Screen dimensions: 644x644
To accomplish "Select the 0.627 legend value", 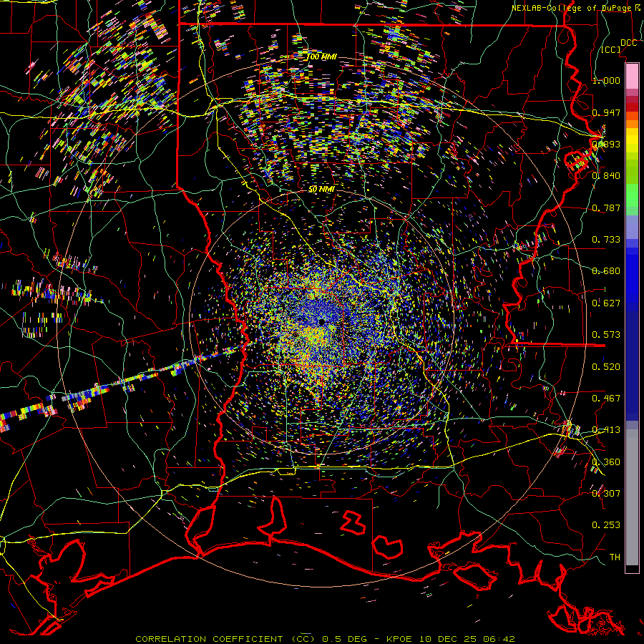I will [x=606, y=303].
